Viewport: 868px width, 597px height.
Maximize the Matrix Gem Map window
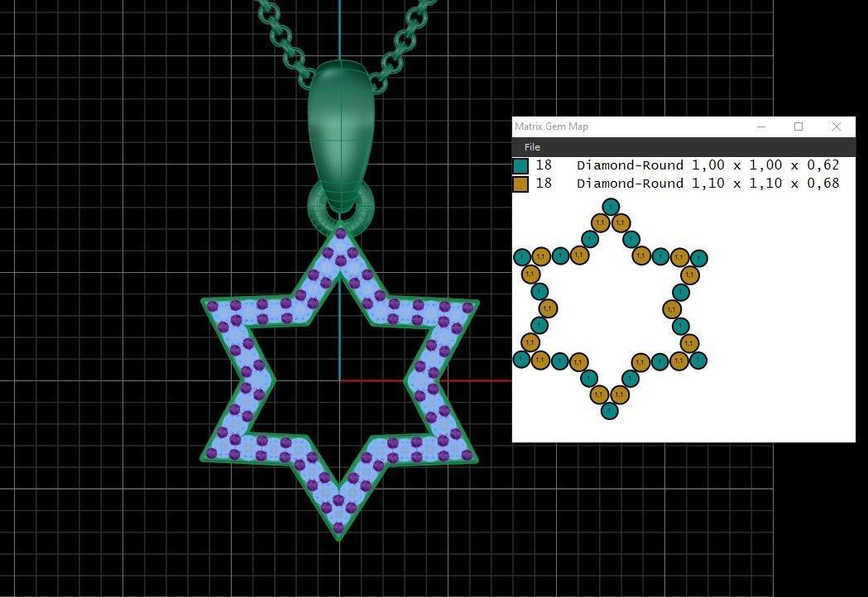[798, 127]
